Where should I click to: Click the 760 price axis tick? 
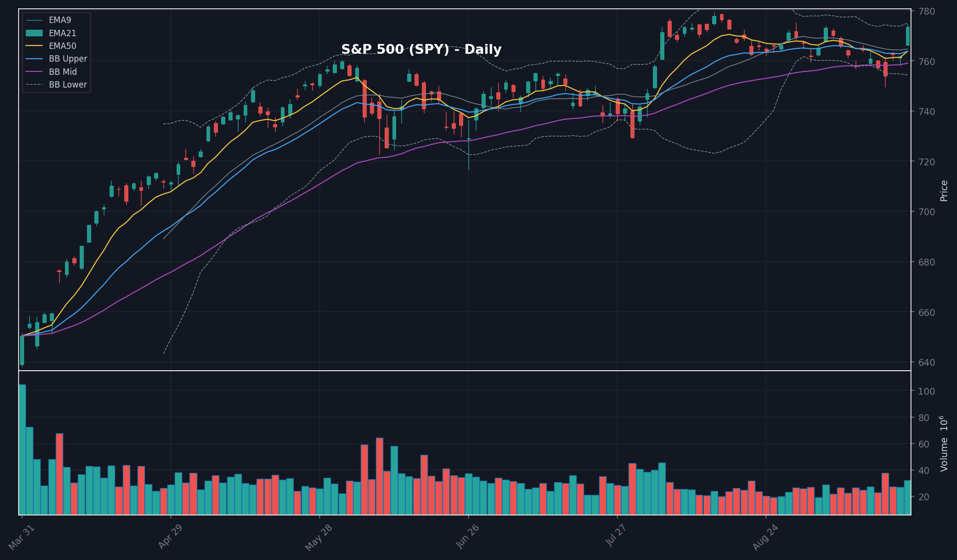point(927,62)
